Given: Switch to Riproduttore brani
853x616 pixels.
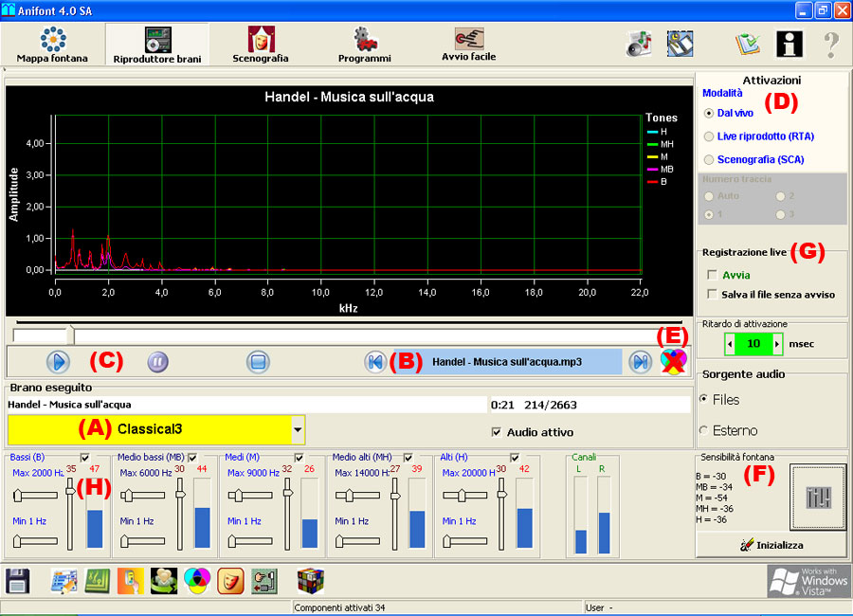Looking at the screenshot, I should coord(157,45).
